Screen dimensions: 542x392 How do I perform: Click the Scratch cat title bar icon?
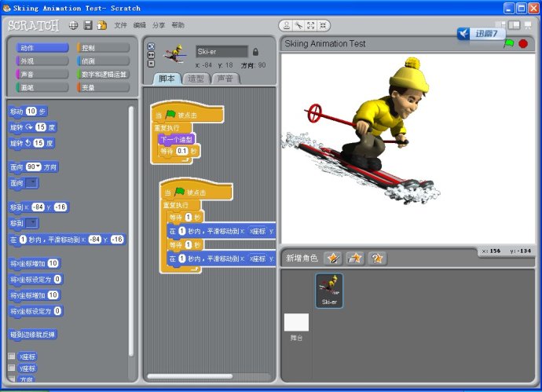(x=6, y=8)
